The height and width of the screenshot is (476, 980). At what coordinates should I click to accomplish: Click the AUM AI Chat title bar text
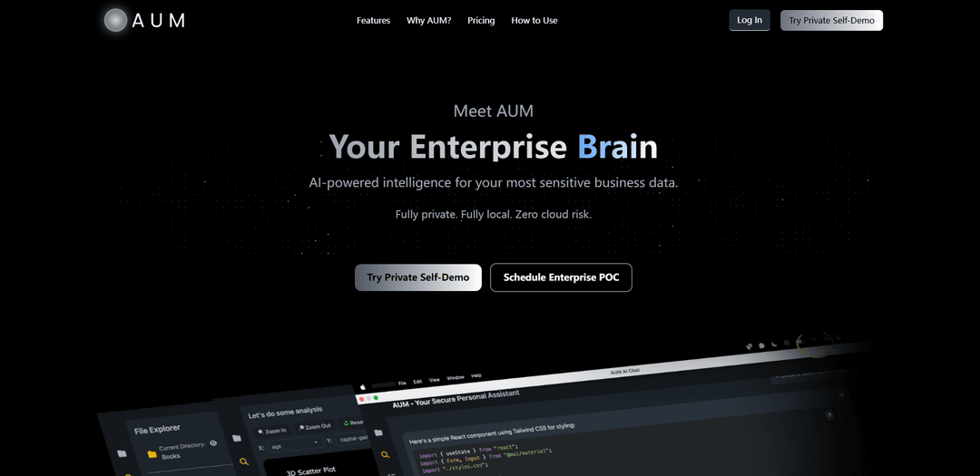[625, 371]
